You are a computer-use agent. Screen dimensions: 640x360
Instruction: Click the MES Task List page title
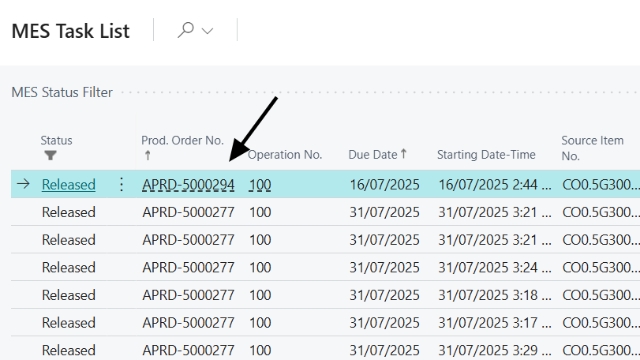[x=71, y=31]
